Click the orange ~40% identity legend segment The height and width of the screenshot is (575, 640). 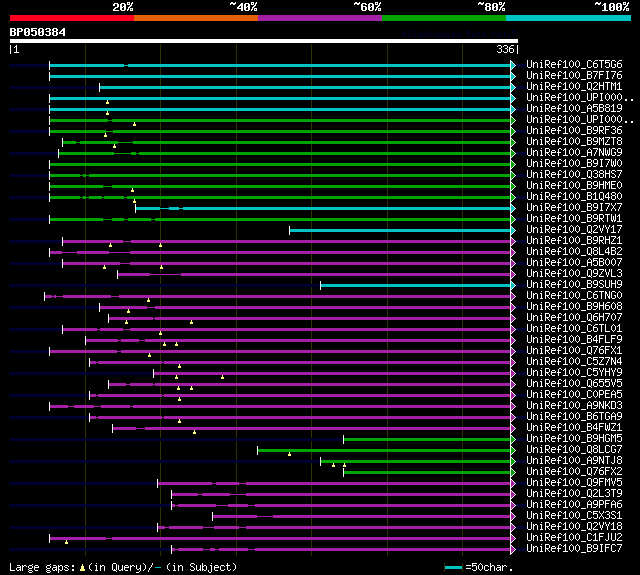[x=196, y=18]
